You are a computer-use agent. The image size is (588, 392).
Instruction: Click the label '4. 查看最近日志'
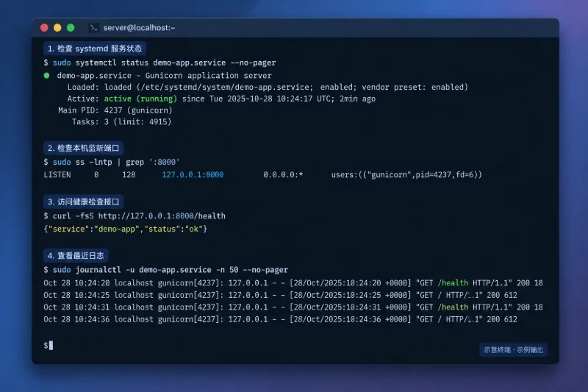(x=76, y=255)
